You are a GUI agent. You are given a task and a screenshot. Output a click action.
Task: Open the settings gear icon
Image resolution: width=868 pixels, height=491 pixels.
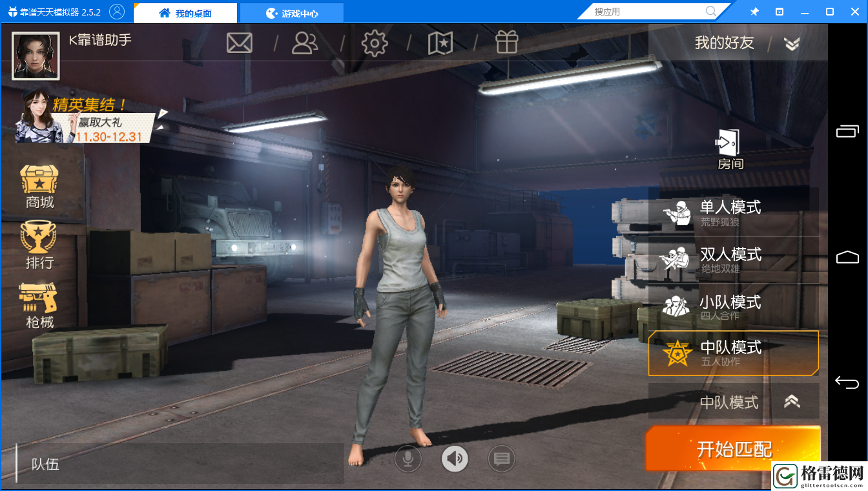point(375,43)
